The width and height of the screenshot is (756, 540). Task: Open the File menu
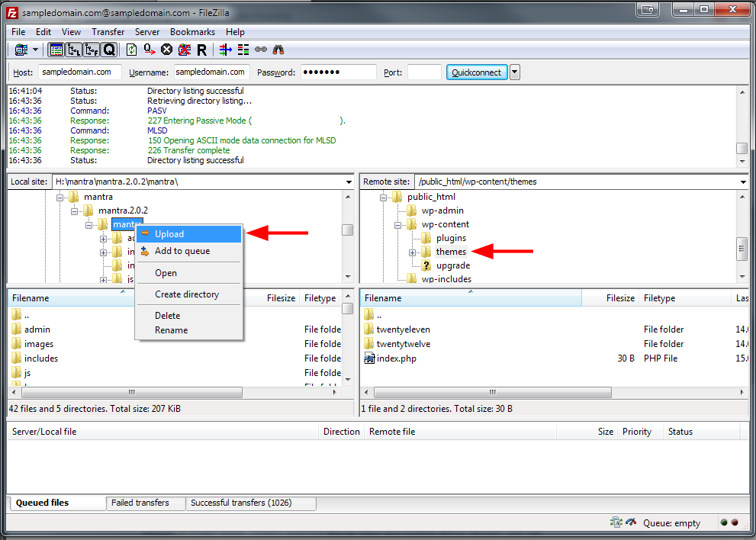[x=18, y=32]
